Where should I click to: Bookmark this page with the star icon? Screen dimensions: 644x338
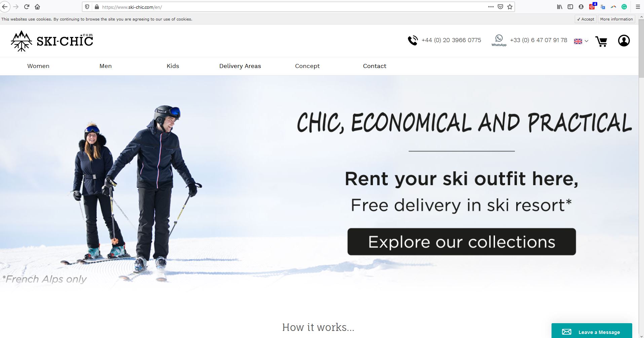(510, 7)
